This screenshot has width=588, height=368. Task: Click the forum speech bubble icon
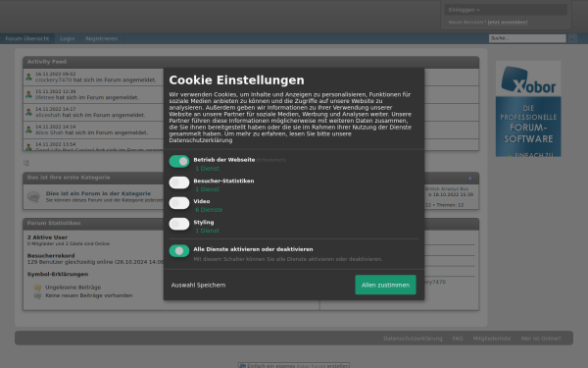pyautogui.click(x=33, y=197)
